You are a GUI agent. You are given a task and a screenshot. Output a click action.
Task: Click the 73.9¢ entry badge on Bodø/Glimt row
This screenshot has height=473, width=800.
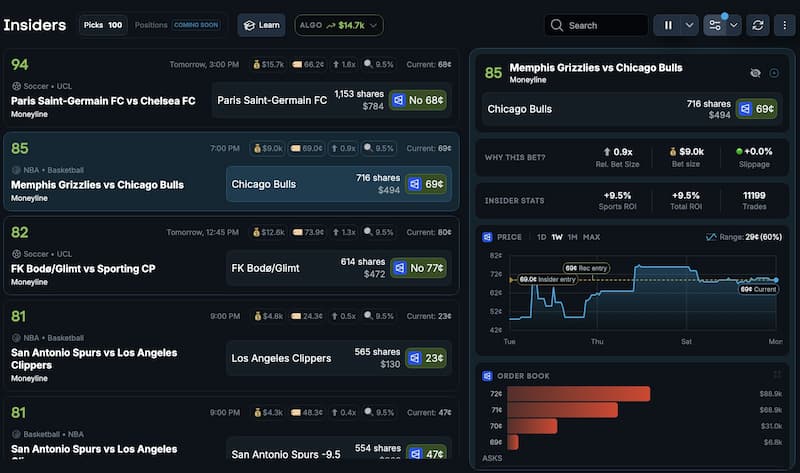click(307, 232)
